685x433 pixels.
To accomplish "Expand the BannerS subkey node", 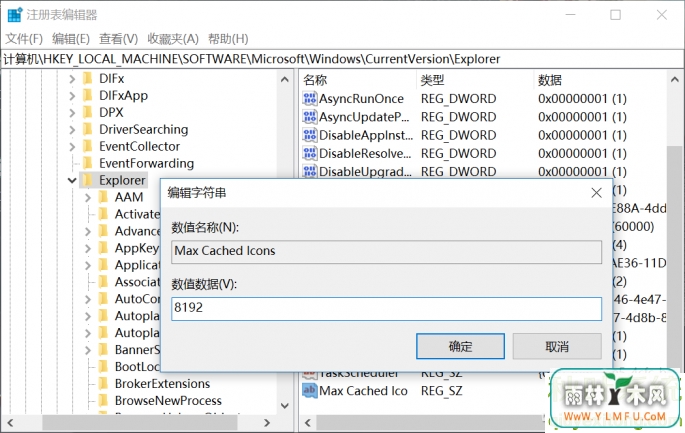I will [x=88, y=350].
